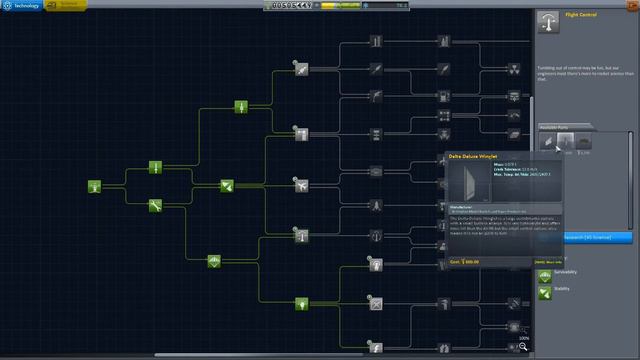
Task: Click the Basic Rocketry green node
Action: 156,167
